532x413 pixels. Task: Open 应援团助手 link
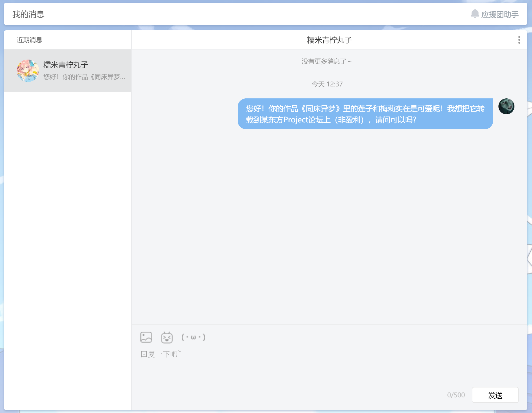tap(500, 14)
